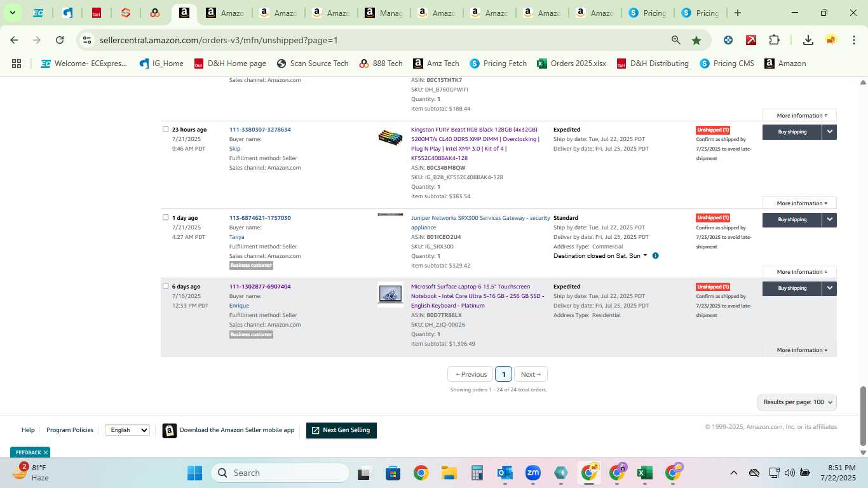Image resolution: width=868 pixels, height=488 pixels.
Task: Buy shipping for the Kingston order
Action: 792,132
